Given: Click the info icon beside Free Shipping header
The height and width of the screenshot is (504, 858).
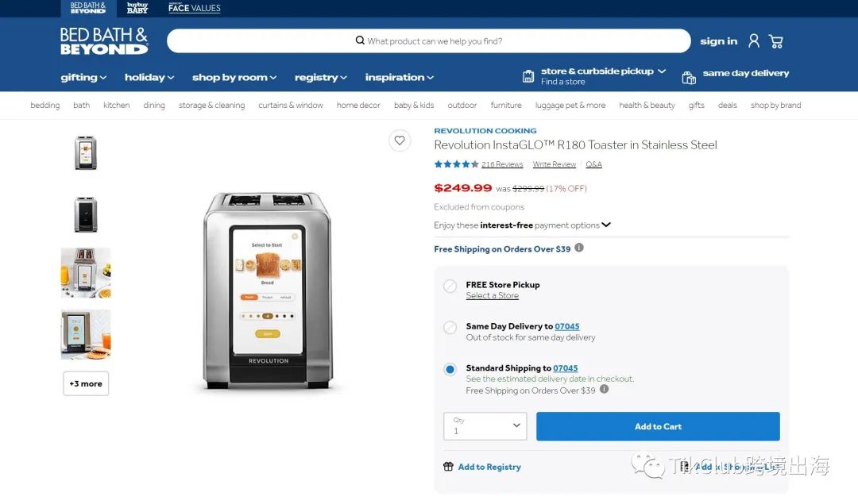Looking at the screenshot, I should 579,248.
